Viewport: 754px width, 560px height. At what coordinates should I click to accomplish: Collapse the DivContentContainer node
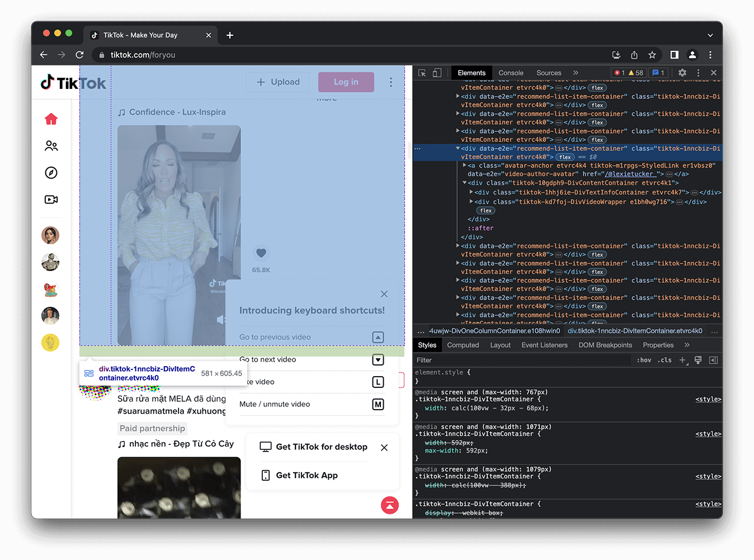click(x=464, y=183)
